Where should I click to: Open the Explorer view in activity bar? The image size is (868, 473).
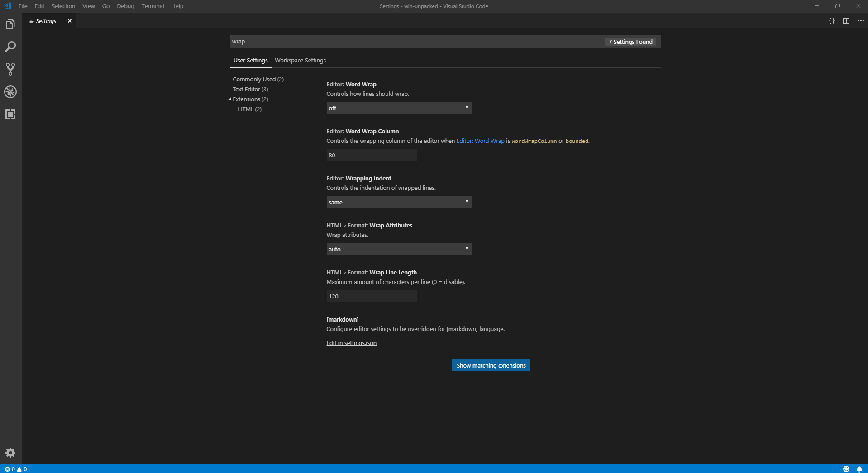(x=10, y=24)
